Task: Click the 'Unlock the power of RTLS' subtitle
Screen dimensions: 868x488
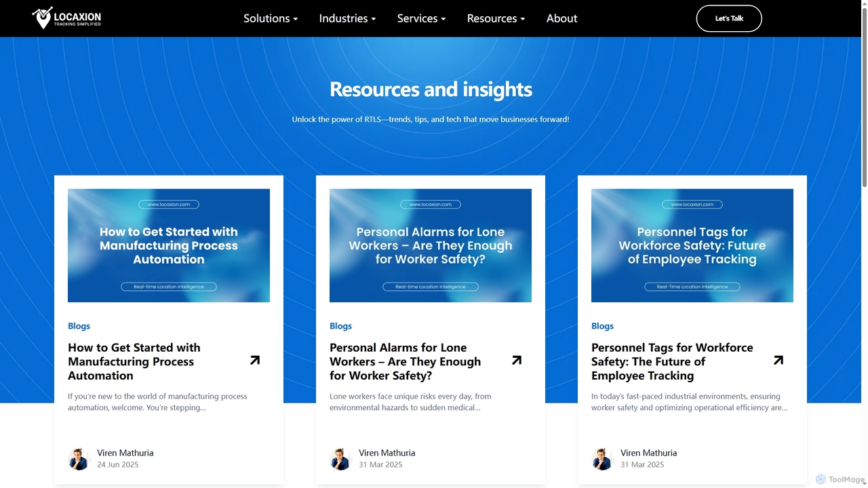Action: [x=431, y=119]
